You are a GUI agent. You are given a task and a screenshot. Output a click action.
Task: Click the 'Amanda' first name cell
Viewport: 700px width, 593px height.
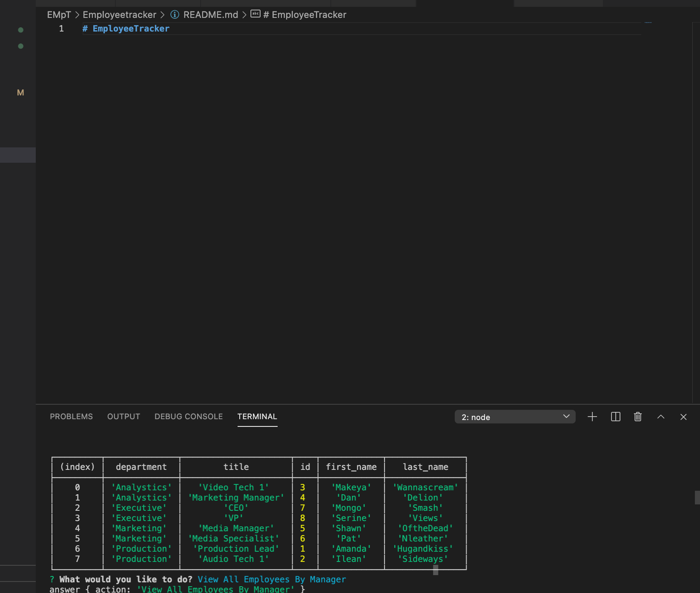[351, 549]
